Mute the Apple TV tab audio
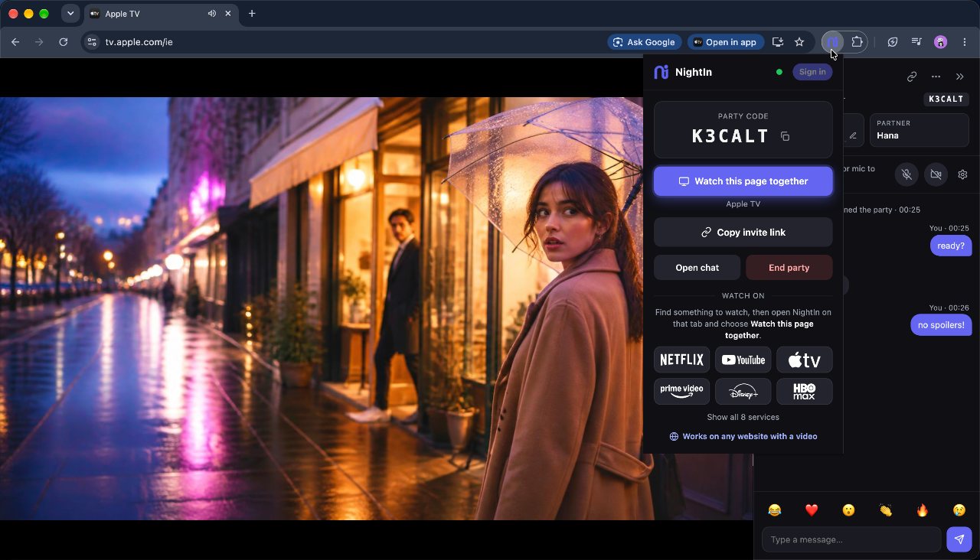The image size is (980, 560). [211, 14]
